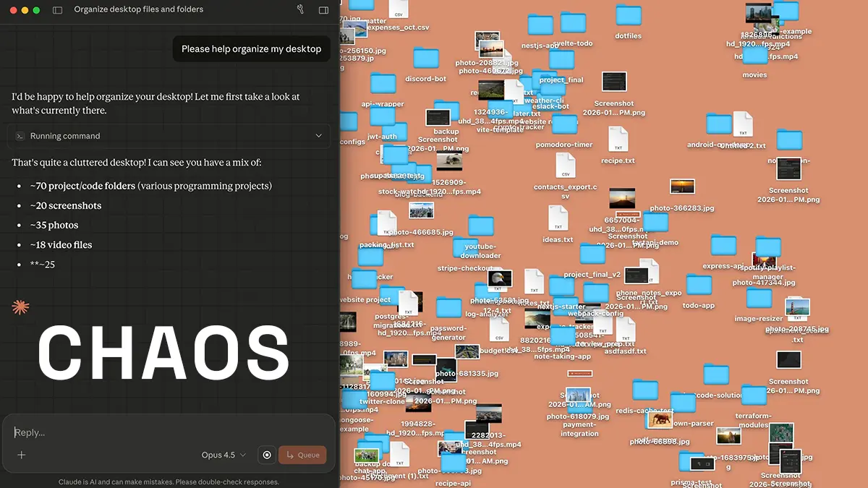
Task: Open the tools wrench icon in the title bar
Action: (301, 9)
